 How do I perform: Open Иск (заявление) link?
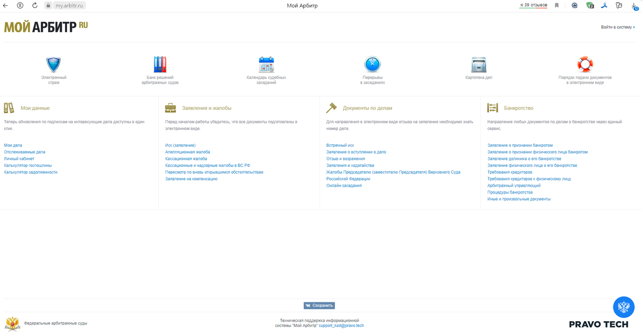click(180, 145)
